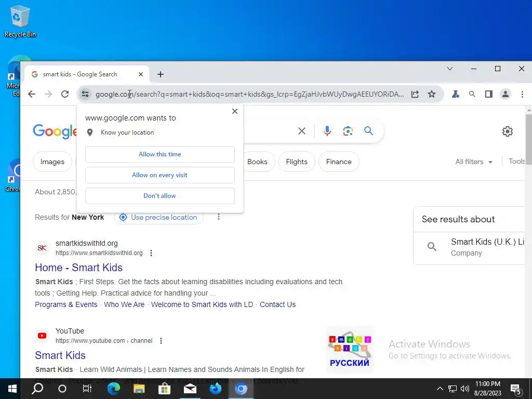Click the address bar URL field
This screenshot has width=532, height=399.
pyautogui.click(x=249, y=94)
